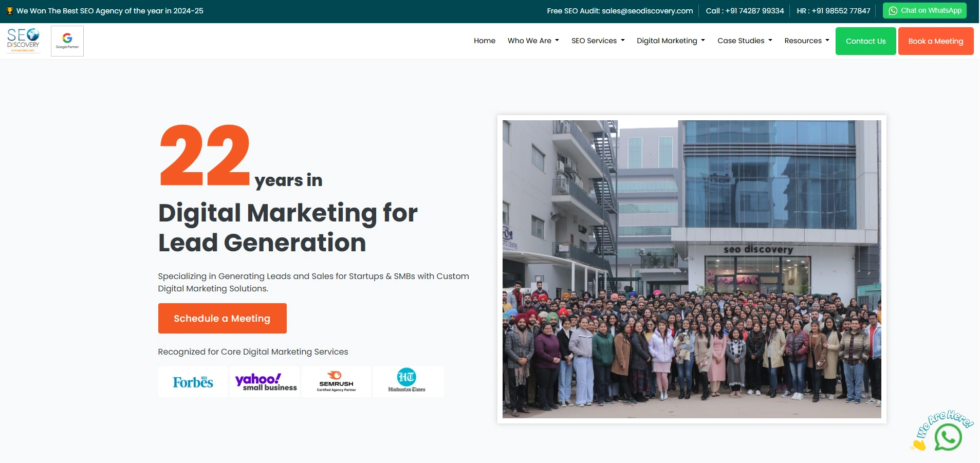The width and height of the screenshot is (980, 463).
Task: Click the Book a Meeting button
Action: [935, 41]
